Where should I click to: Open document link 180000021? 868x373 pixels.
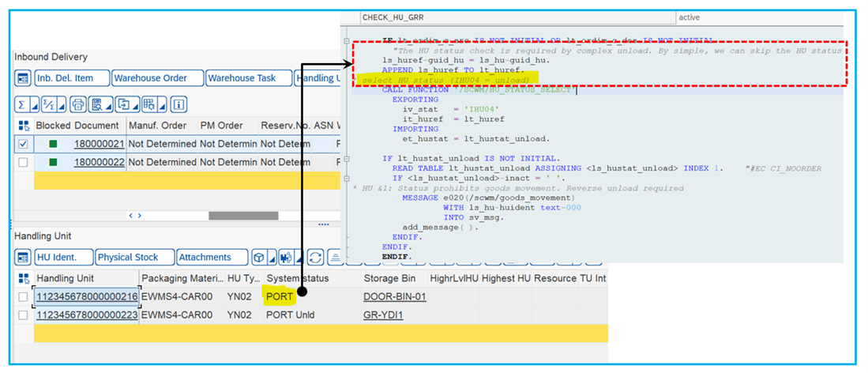click(99, 144)
